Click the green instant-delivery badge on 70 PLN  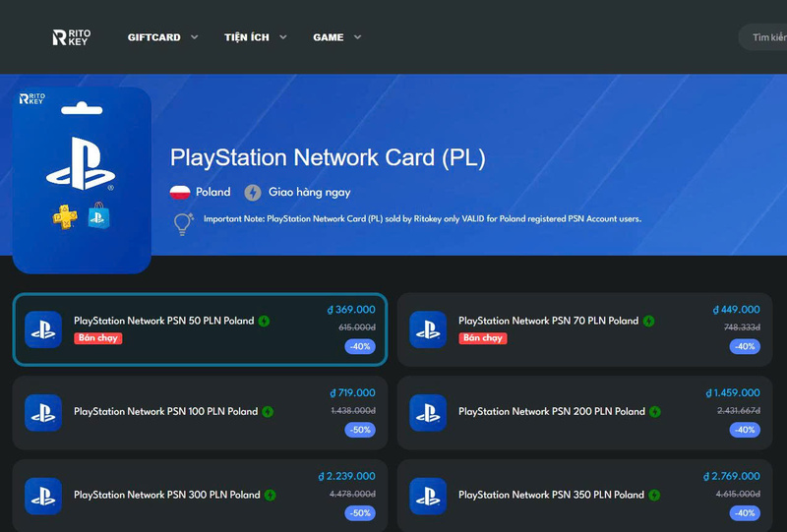point(648,322)
